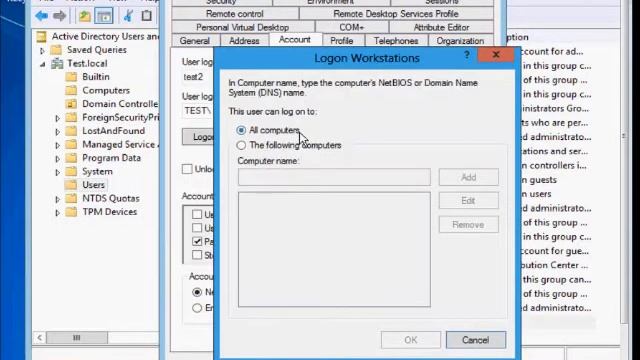Screen dimensions: 640x360
Task: Click the Saved Queries folder icon
Action: point(56,50)
